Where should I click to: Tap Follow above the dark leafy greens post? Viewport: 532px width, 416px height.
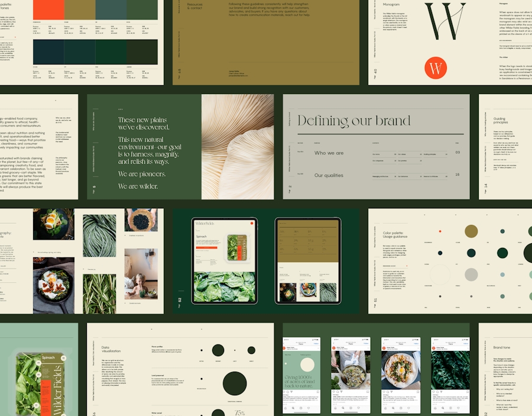[x=466, y=344]
